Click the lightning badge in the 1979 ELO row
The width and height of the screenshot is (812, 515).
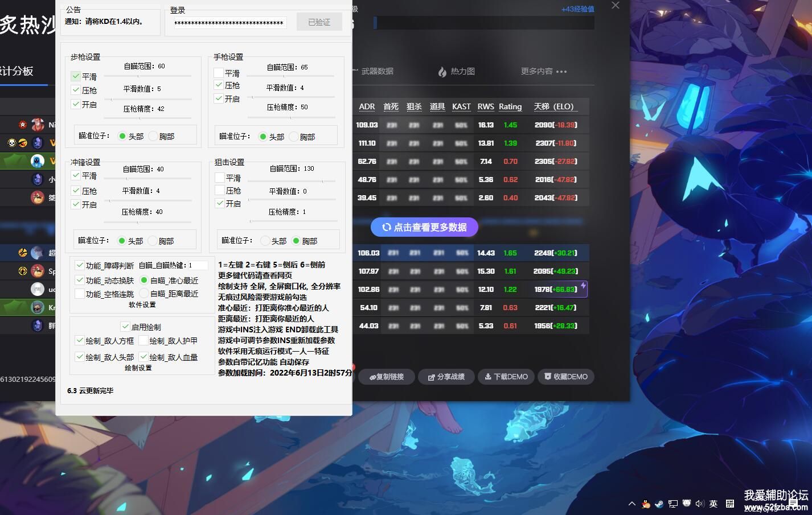[x=583, y=286]
